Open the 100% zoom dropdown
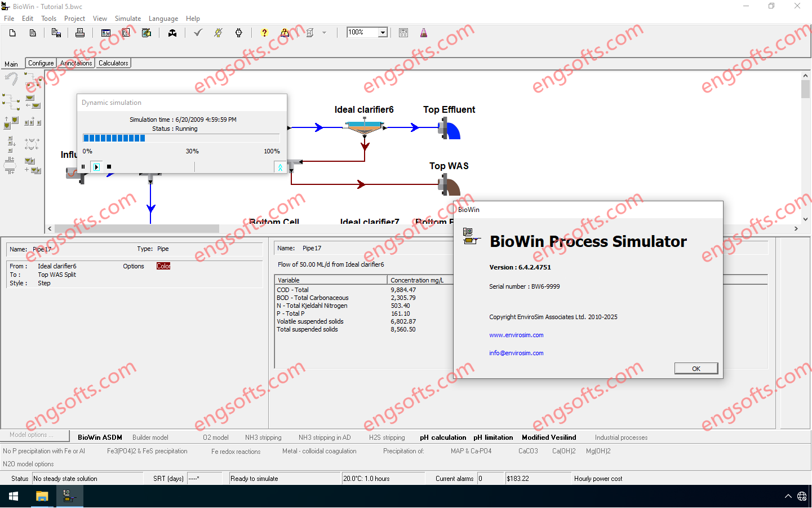 click(383, 33)
